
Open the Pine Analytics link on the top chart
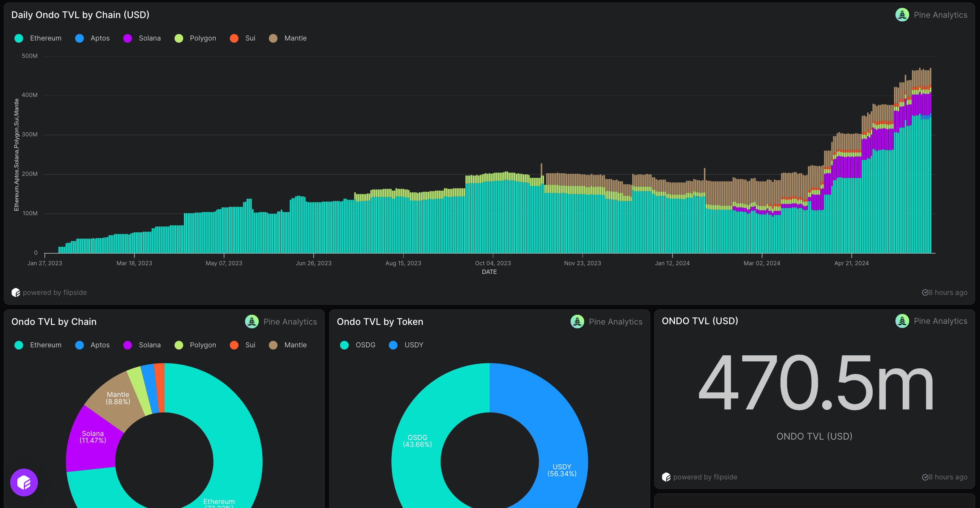point(940,15)
